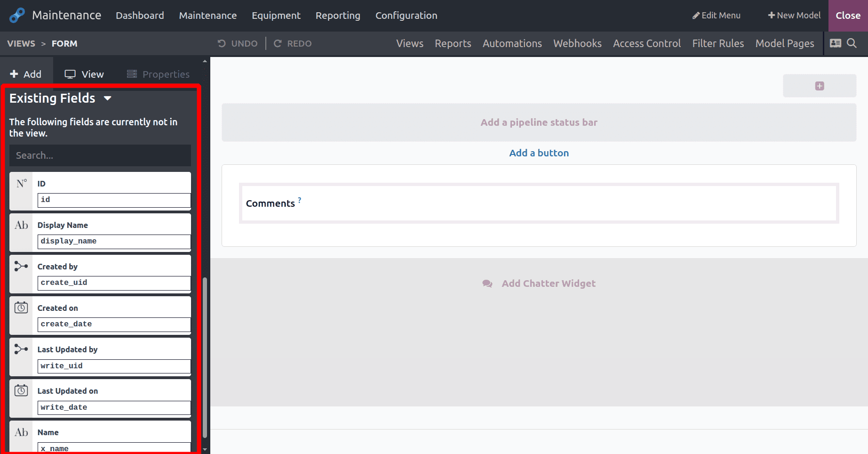
Task: Click the Redo arrow icon
Action: coord(278,43)
